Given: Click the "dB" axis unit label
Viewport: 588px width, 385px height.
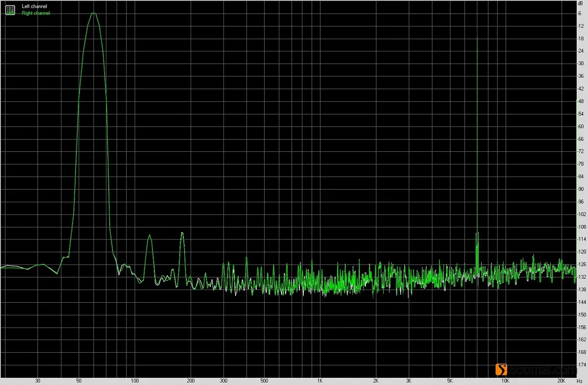Looking at the screenshot, I should pyautogui.click(x=580, y=3).
